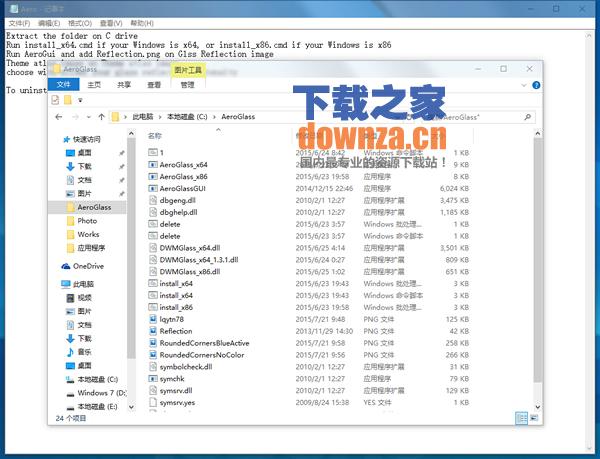Open Notepad Help (帮助) menu

[142, 23]
